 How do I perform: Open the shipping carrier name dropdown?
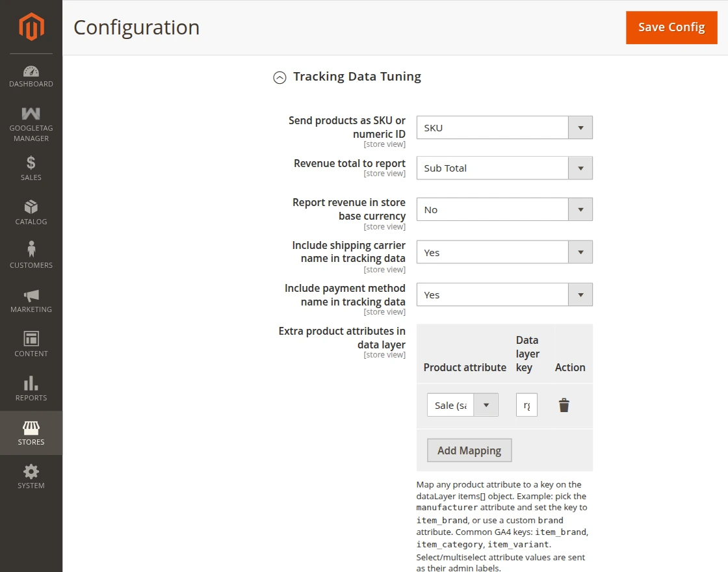504,252
